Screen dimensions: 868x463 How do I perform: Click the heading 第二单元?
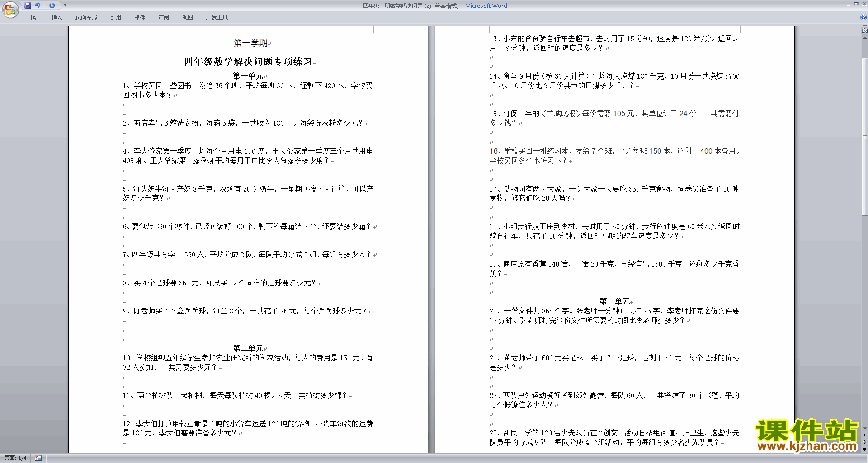click(x=248, y=348)
